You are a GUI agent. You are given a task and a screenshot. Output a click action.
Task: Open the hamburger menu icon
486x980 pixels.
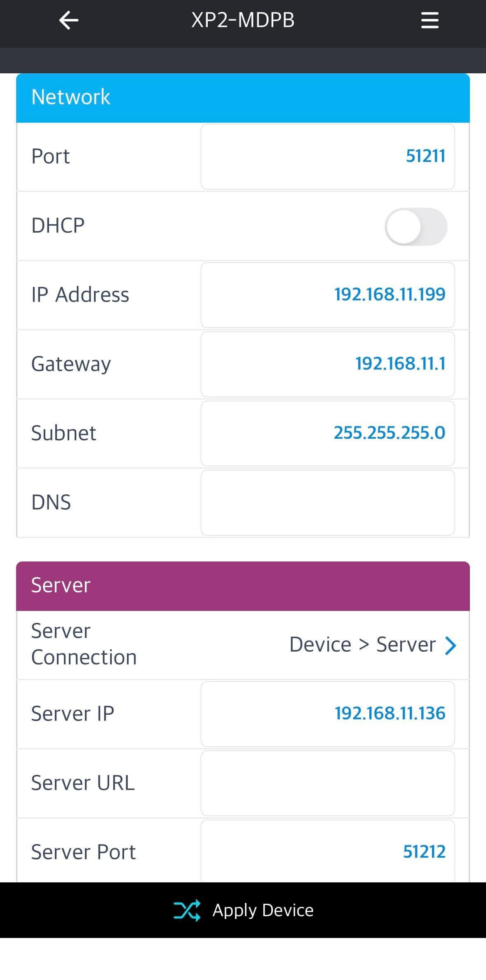430,21
